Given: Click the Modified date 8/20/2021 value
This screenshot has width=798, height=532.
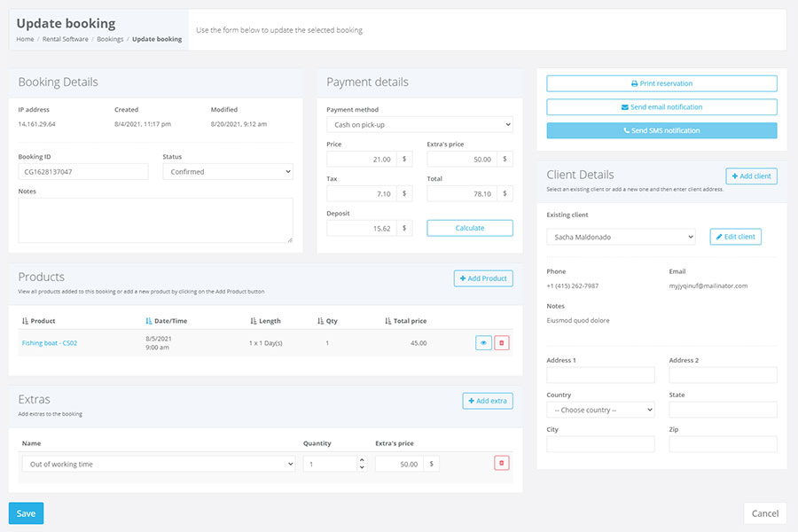Looking at the screenshot, I should click(239, 124).
